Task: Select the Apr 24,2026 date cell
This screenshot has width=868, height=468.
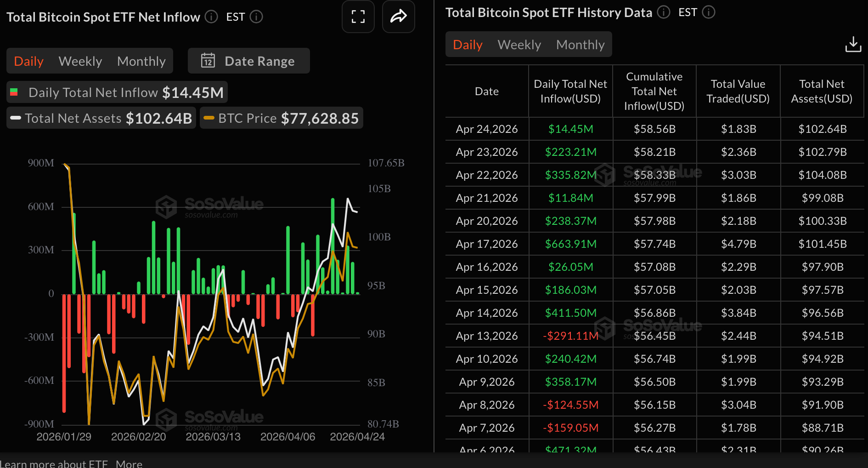Action: [x=487, y=129]
